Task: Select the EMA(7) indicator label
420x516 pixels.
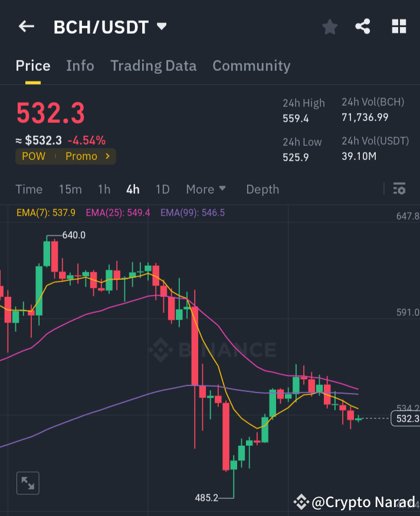Action: (x=45, y=212)
